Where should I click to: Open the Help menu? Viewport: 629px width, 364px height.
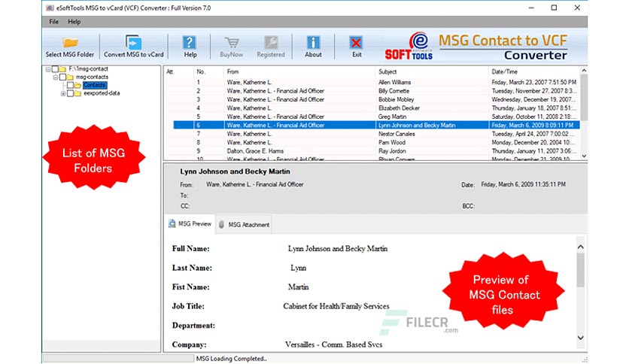(74, 22)
